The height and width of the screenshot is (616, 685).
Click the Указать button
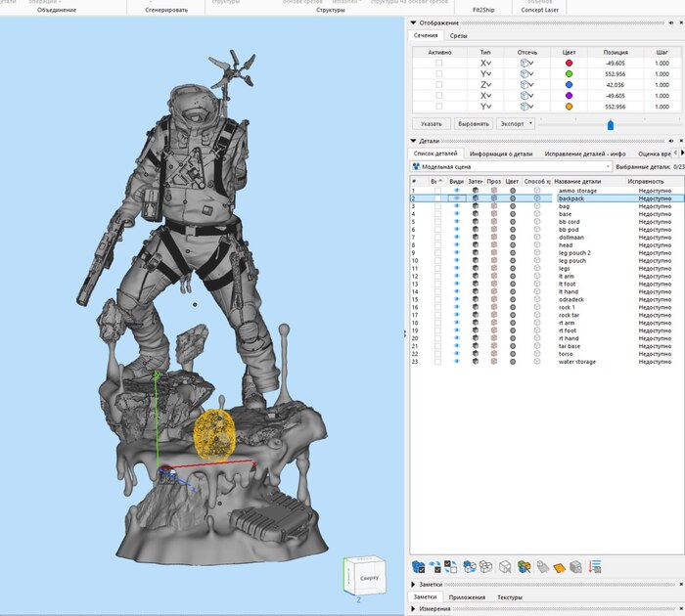[432, 123]
